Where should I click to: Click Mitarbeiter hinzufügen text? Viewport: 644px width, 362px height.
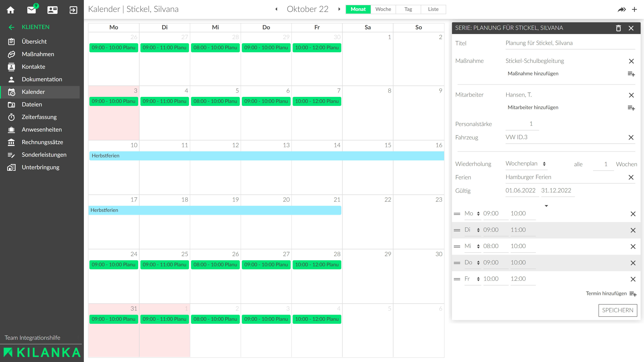(533, 107)
